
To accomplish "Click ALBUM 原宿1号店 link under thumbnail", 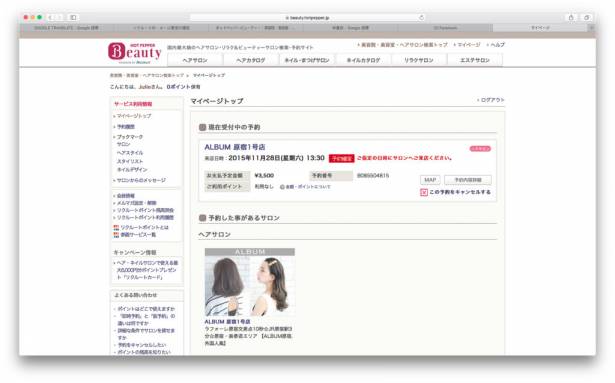I will (227, 322).
